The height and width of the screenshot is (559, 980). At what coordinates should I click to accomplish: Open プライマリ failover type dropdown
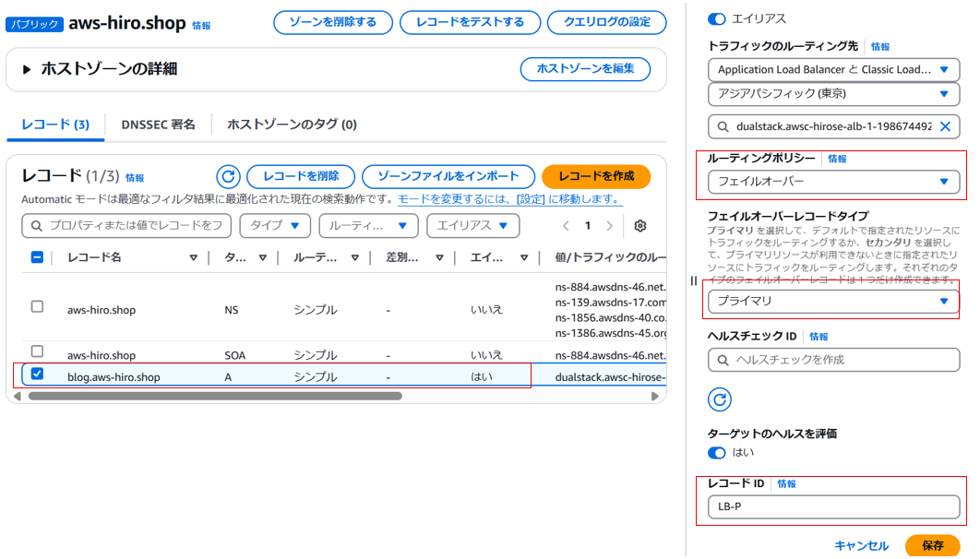coord(834,301)
